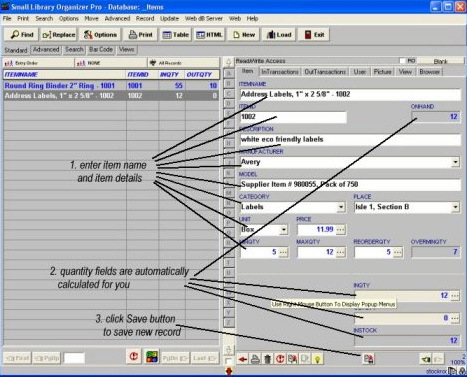Click the OUTQTY column header
This screenshot has width=467, height=377.
(202, 74)
